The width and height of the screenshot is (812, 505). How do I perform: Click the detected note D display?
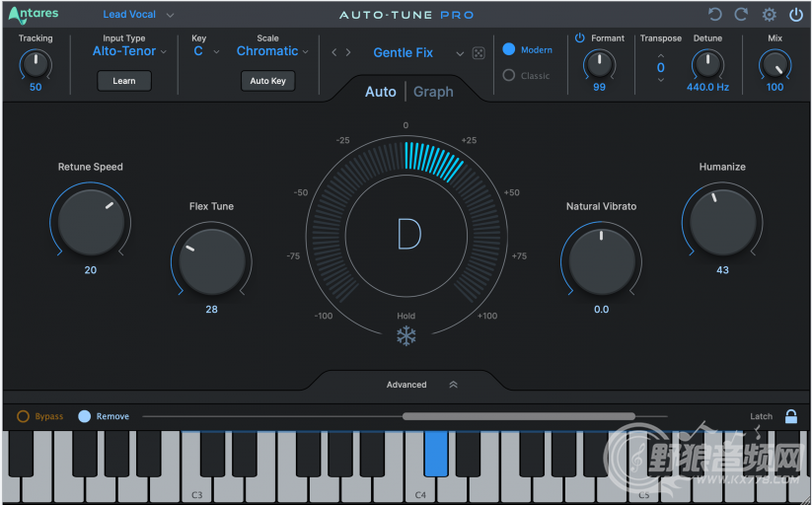(408, 234)
